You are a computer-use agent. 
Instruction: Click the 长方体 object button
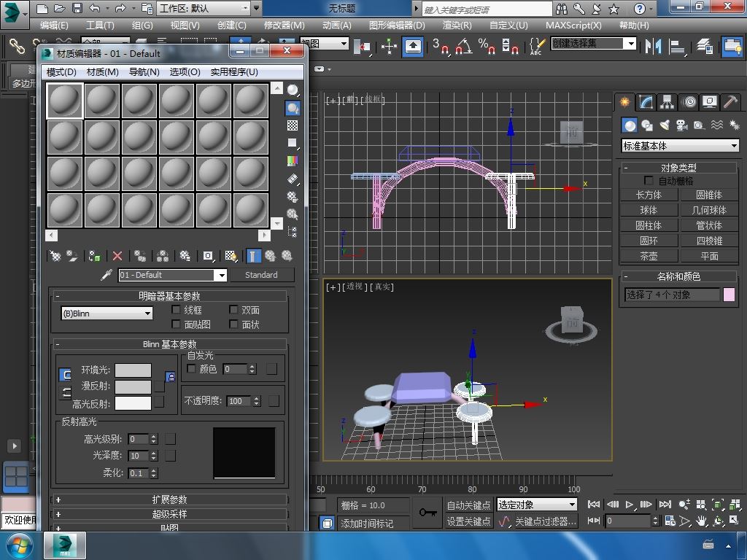pos(649,195)
